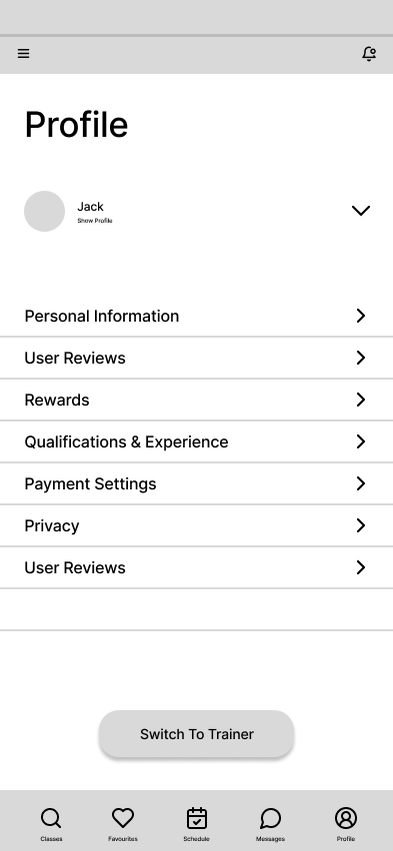This screenshot has height=851, width=393.
Task: Open the Favourites heart icon
Action: [123, 818]
